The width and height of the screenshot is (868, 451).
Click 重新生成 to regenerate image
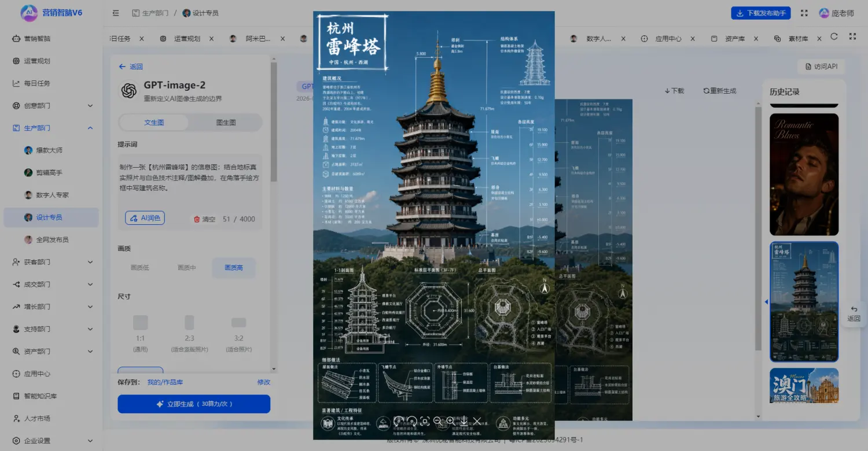point(720,91)
